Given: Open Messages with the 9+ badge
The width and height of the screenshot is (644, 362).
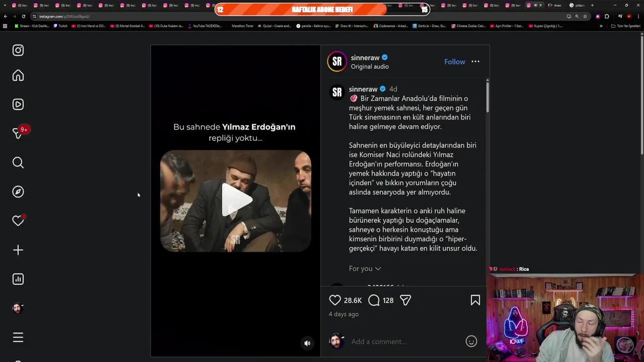Looking at the screenshot, I should point(18,133).
